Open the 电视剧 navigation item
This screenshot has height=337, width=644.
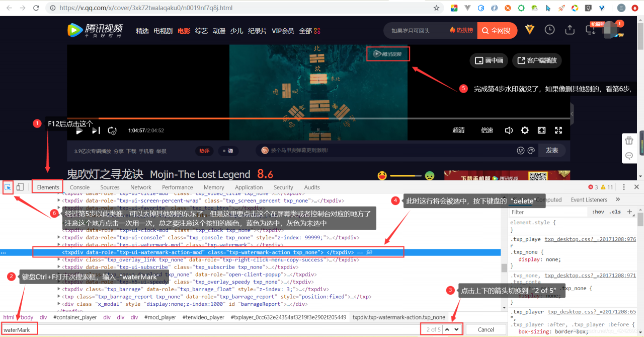click(163, 31)
